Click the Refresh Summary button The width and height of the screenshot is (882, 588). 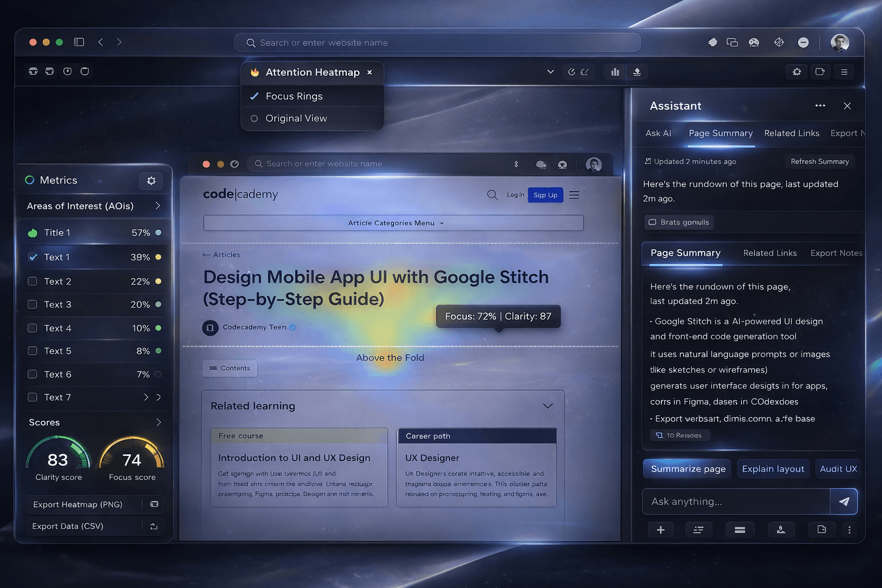coord(819,161)
